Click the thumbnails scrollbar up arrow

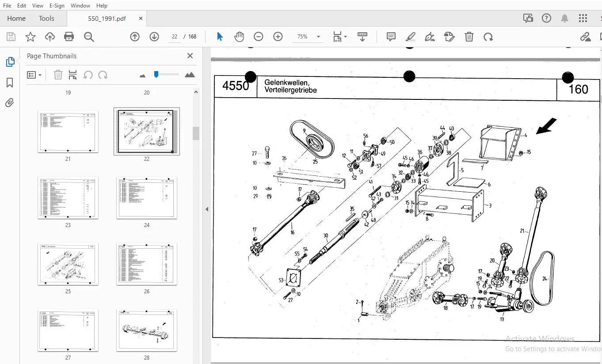click(196, 92)
